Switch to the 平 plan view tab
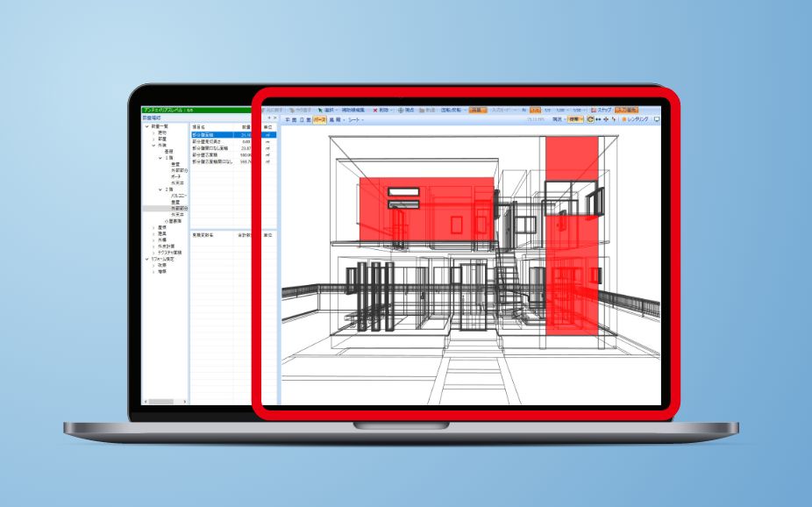The width and height of the screenshot is (812, 507). [287, 118]
